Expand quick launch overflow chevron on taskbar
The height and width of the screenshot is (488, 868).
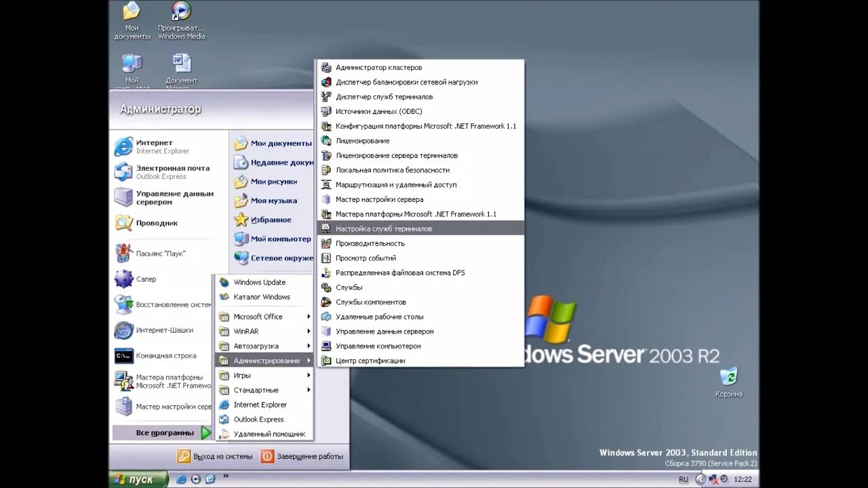pos(226,476)
